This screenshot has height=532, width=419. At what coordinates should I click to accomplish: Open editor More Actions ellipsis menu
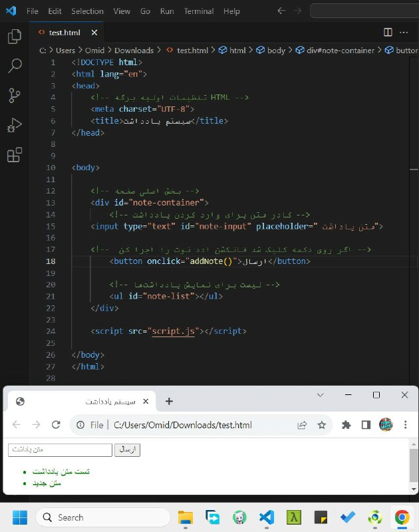[404, 32]
